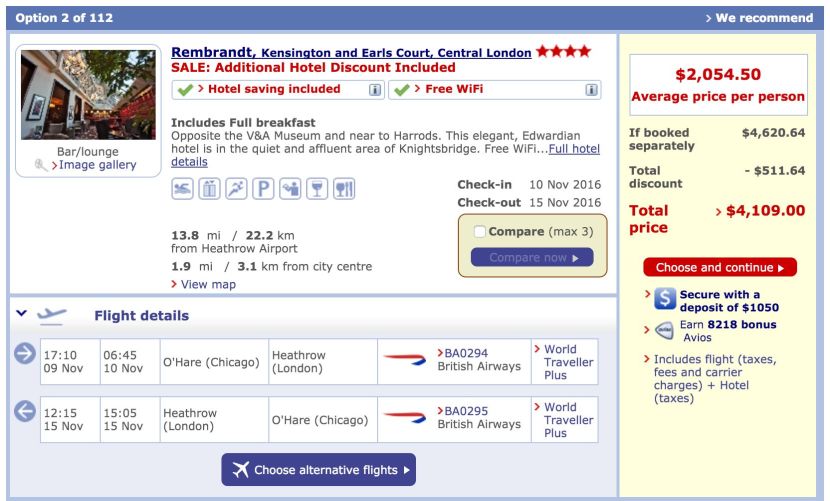Click the restaurant fork and knife icon
The width and height of the screenshot is (830, 501).
click(x=344, y=189)
